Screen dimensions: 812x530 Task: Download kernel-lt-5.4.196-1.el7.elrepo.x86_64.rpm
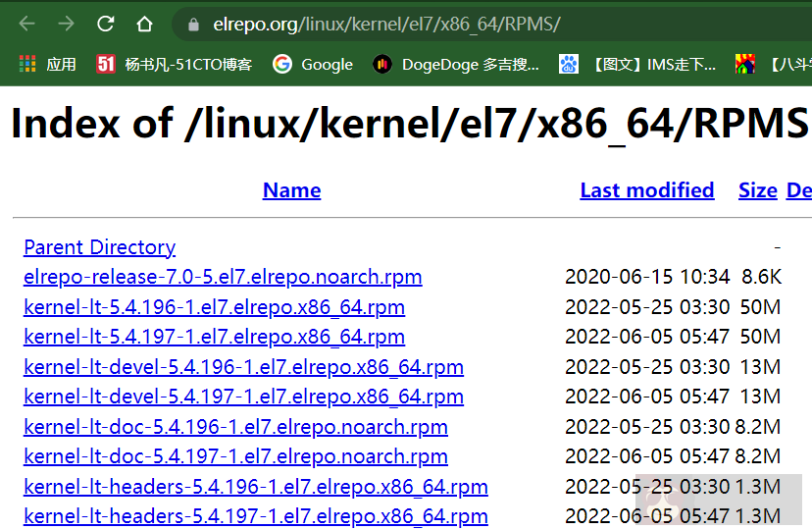tap(215, 306)
